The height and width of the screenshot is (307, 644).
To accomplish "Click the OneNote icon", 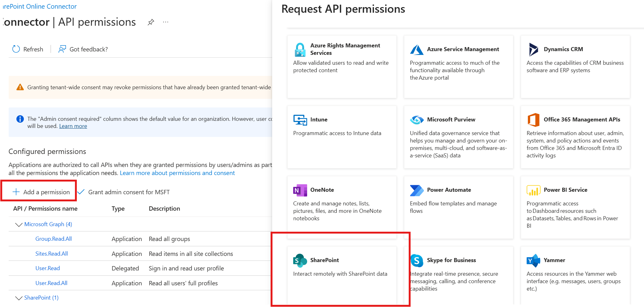I will (x=300, y=190).
